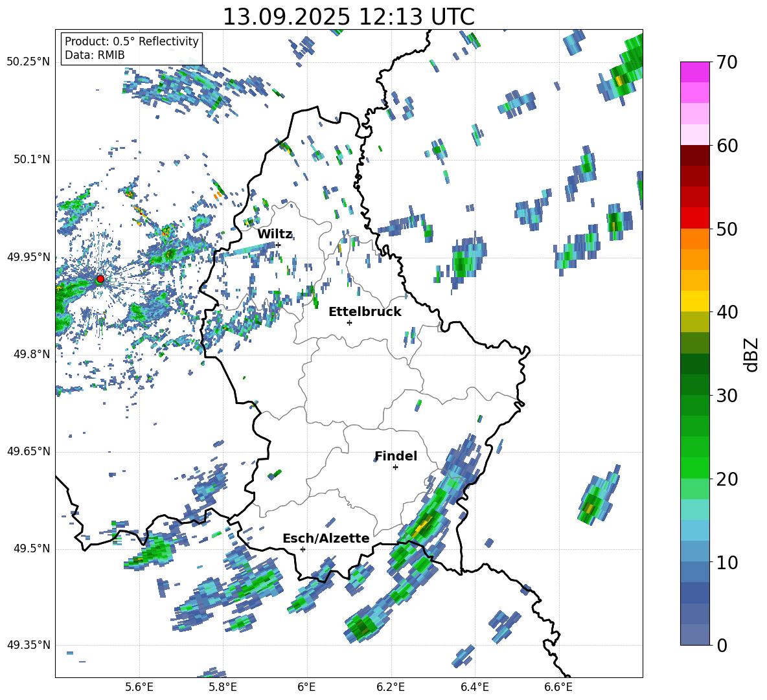767x700 pixels.
Task: Click the 49.95°N latitude label
Action: pos(29,256)
